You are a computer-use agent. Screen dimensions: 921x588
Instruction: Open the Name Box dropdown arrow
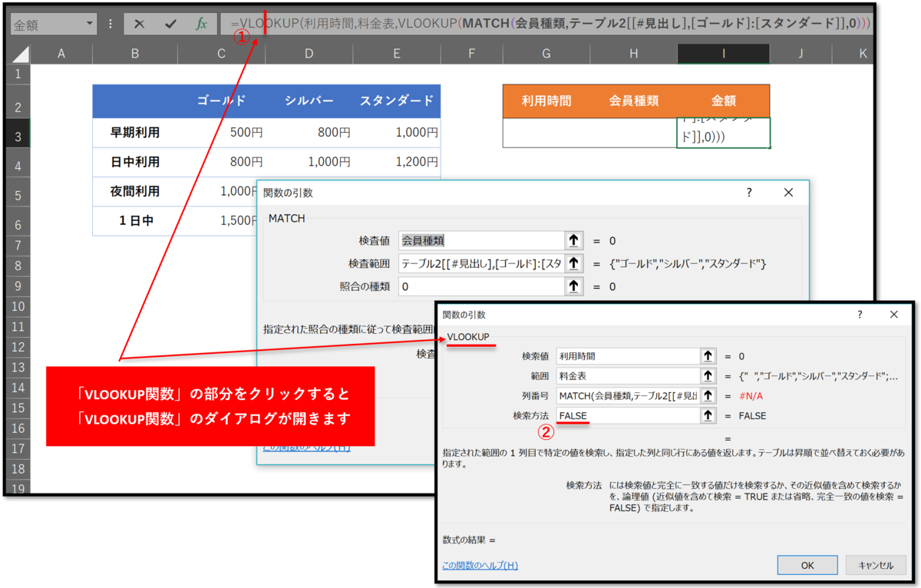90,24
